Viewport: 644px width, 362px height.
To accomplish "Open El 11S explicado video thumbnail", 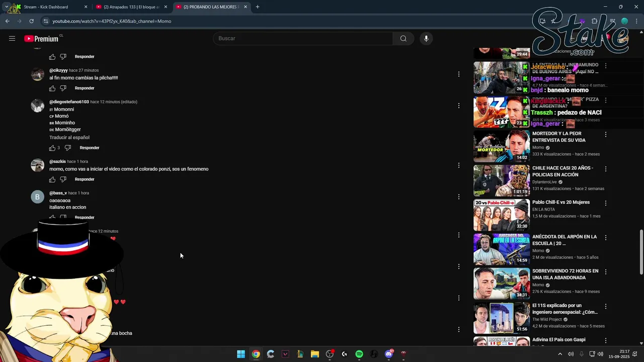I will (502, 318).
